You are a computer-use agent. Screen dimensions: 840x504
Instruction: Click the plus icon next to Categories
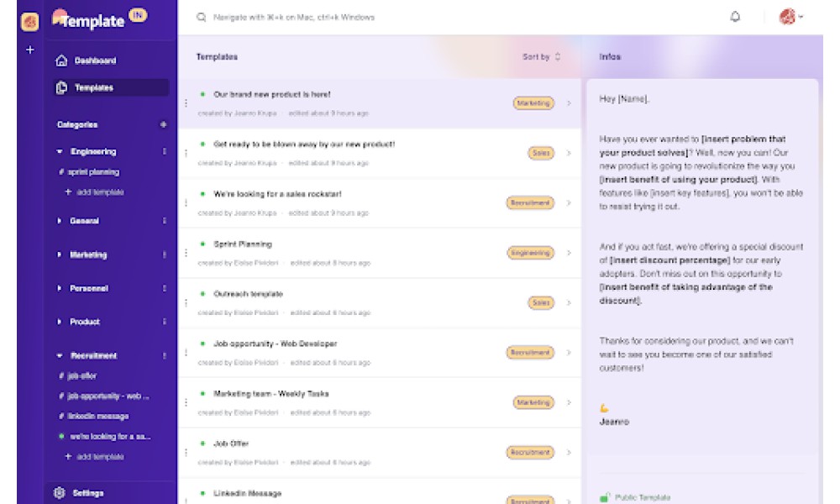click(164, 124)
